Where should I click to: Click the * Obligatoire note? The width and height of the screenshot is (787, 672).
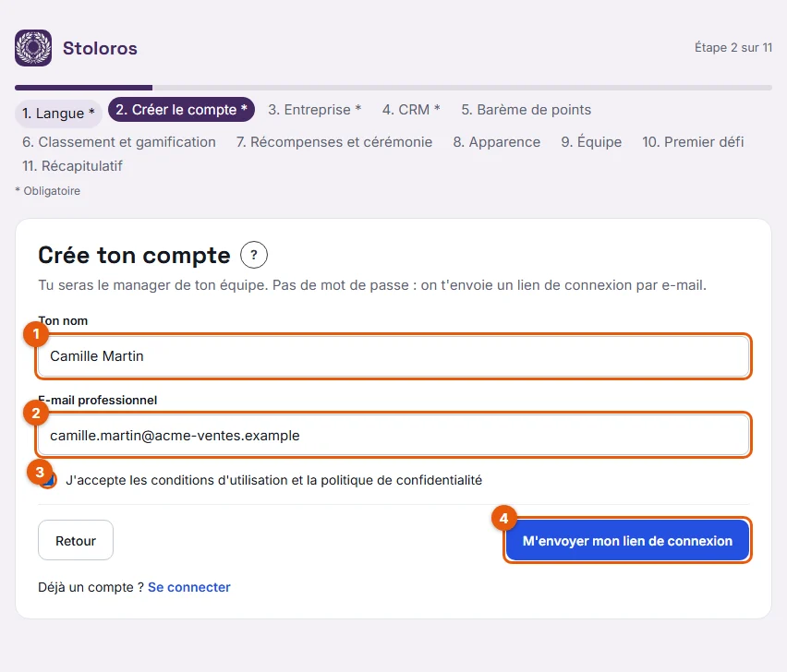(x=48, y=191)
